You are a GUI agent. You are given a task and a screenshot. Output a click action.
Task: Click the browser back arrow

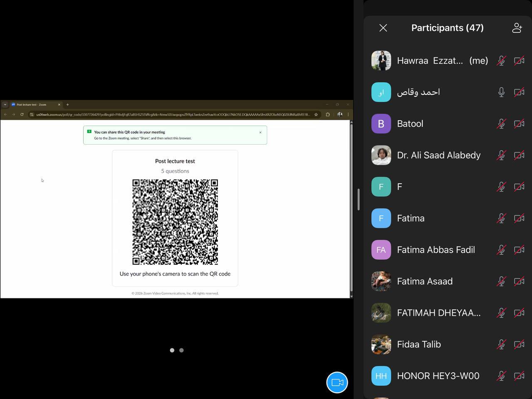[x=5, y=114]
